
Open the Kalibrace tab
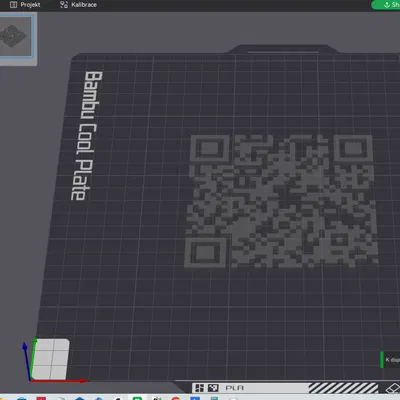[78, 5]
